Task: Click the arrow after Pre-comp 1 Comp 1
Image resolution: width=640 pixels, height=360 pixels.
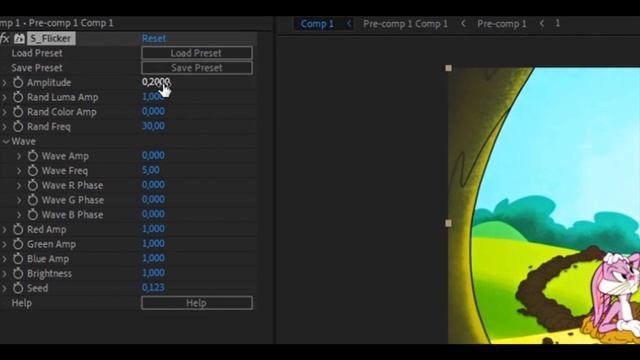Action: tap(463, 24)
